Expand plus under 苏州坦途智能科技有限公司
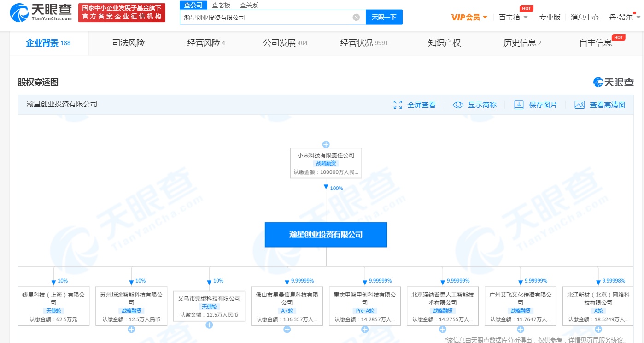The width and height of the screenshot is (644, 343). click(x=131, y=329)
